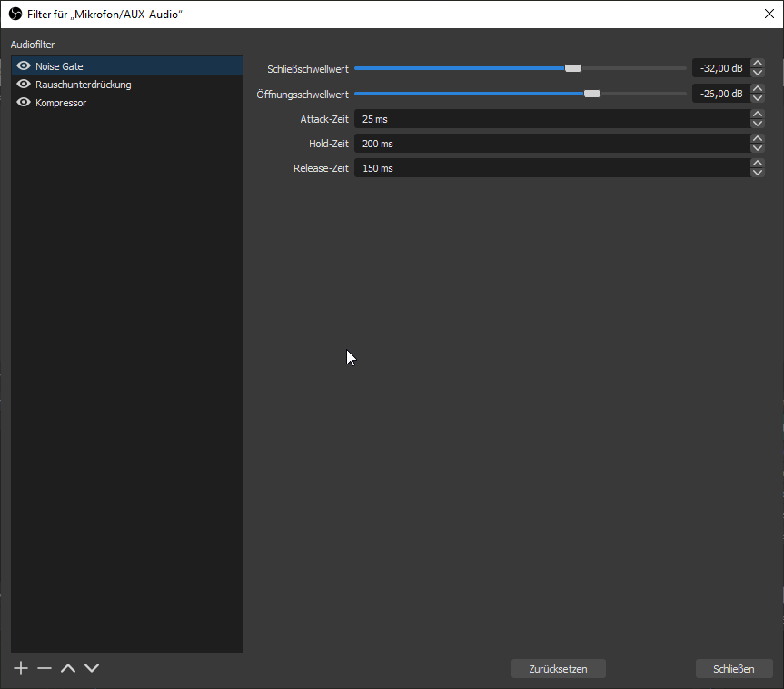Decrease Öffnungsschwellwert with down arrow
Screen dimensions: 784x689
758,98
